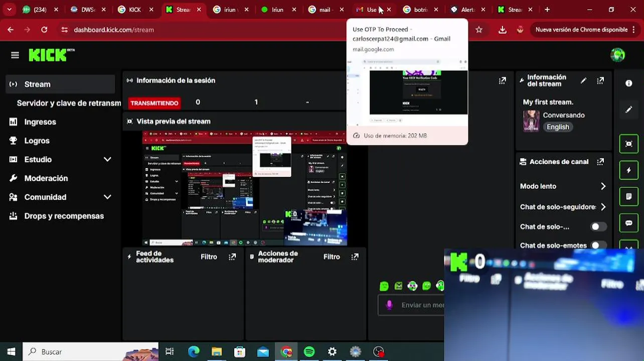Pick the second green emote above chat input
644x361 pixels.
pyautogui.click(x=398, y=286)
